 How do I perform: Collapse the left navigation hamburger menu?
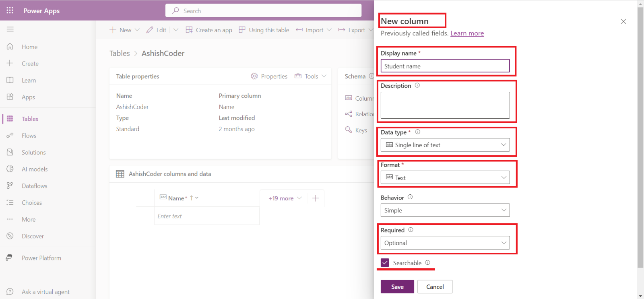point(10,29)
